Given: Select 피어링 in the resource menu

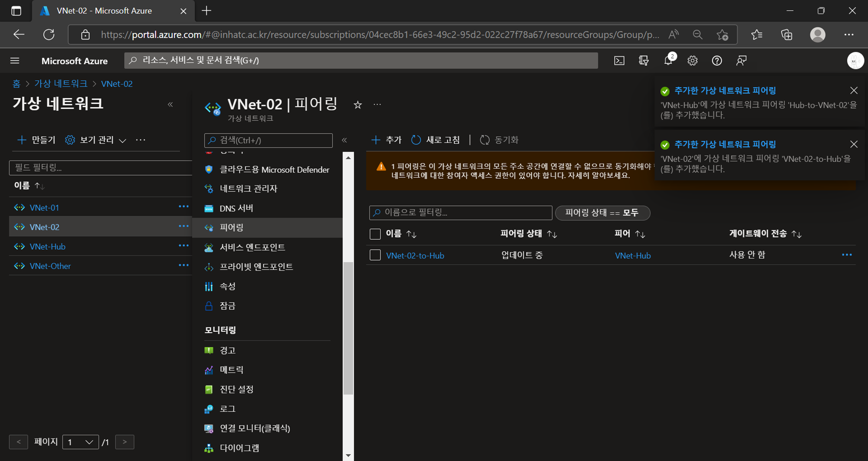Looking at the screenshot, I should click(x=267, y=227).
